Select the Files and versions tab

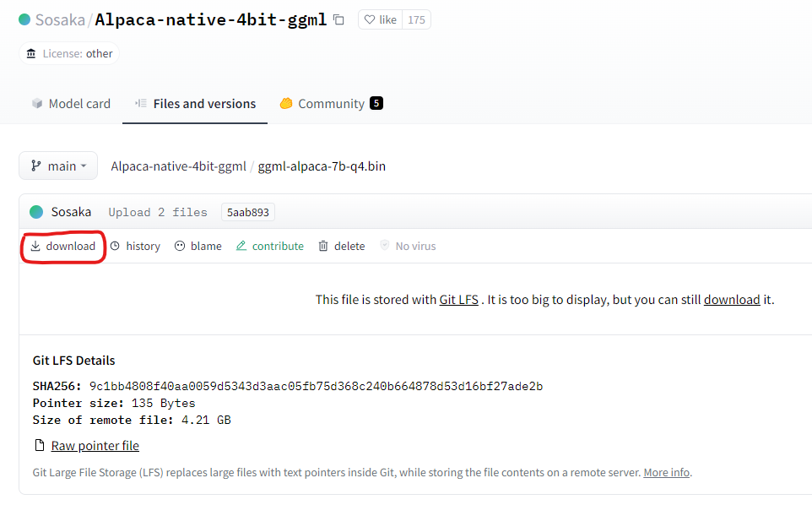[x=195, y=104]
